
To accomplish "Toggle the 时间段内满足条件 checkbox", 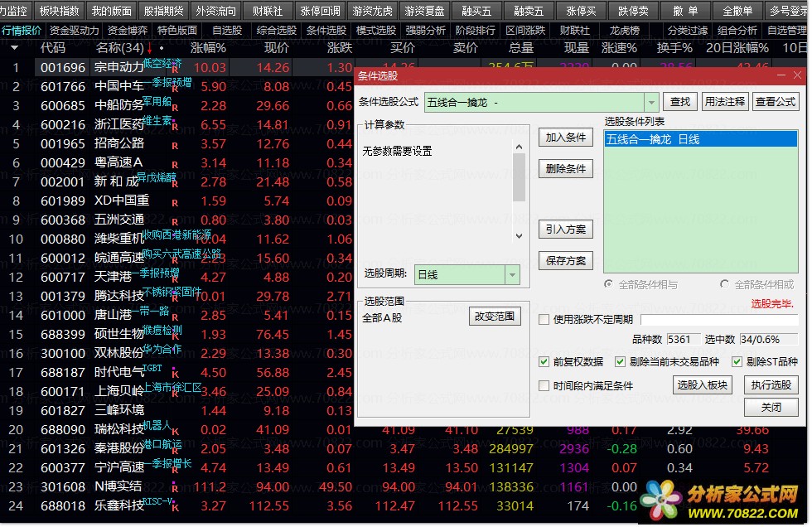I will (544, 385).
